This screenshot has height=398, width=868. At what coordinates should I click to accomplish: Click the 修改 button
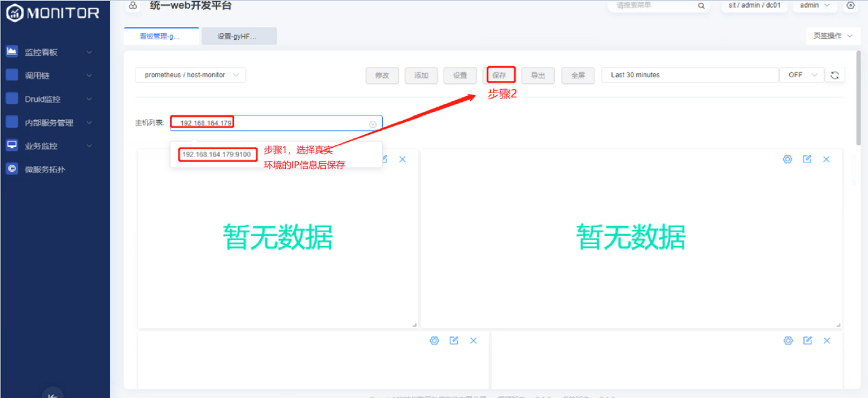click(382, 75)
